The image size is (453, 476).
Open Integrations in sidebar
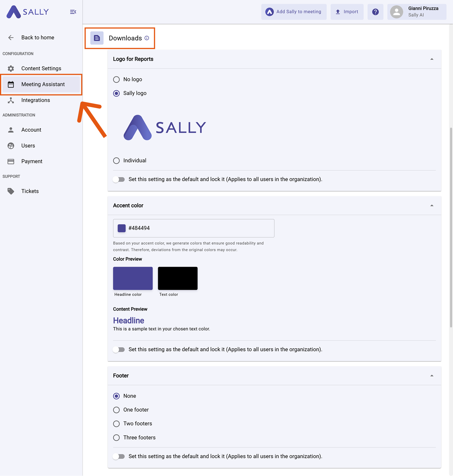pyautogui.click(x=41, y=100)
